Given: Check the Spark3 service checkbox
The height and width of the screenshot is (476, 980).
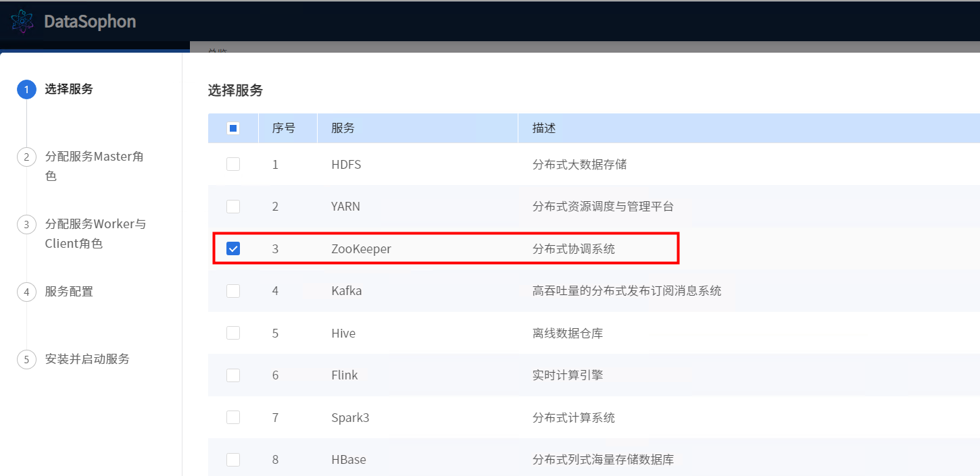Looking at the screenshot, I should tap(233, 417).
